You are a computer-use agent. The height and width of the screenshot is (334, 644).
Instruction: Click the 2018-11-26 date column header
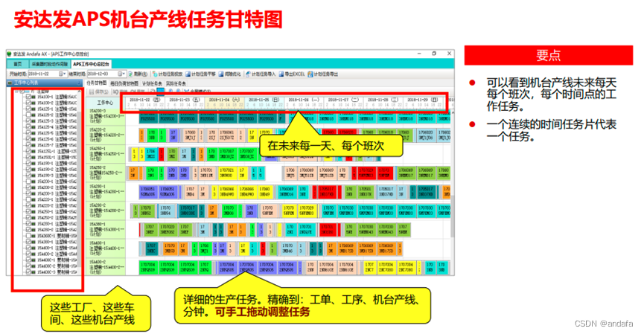[x=304, y=102]
